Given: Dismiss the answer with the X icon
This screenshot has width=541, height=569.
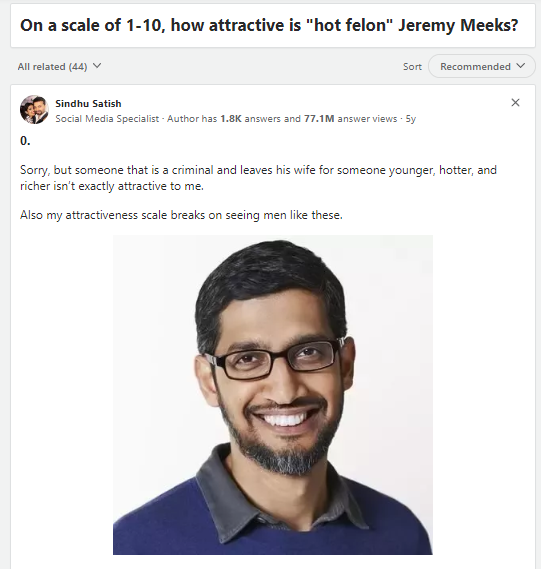Looking at the screenshot, I should click(515, 103).
